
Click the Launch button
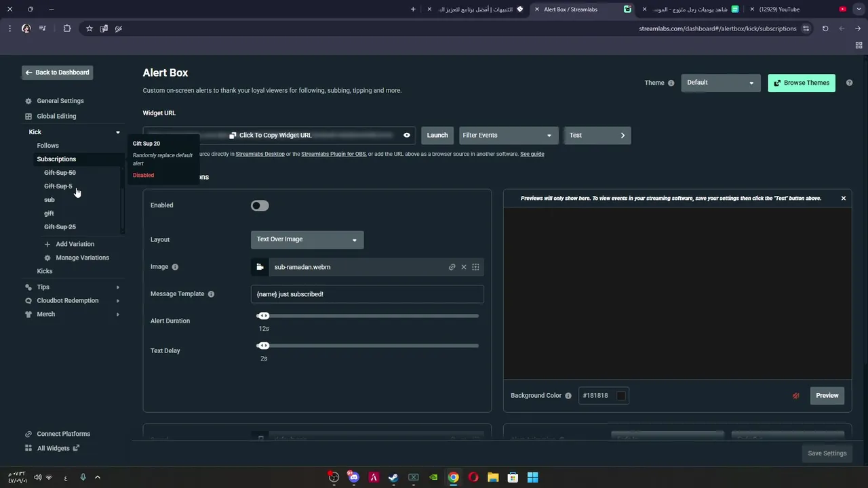pyautogui.click(x=437, y=135)
